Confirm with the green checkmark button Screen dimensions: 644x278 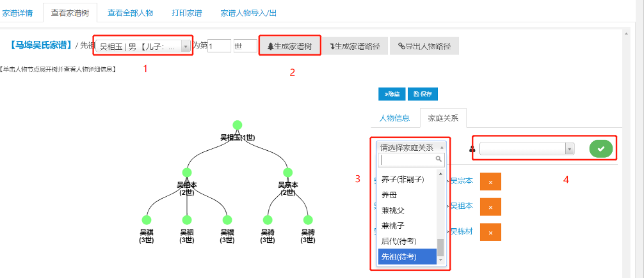(x=601, y=149)
